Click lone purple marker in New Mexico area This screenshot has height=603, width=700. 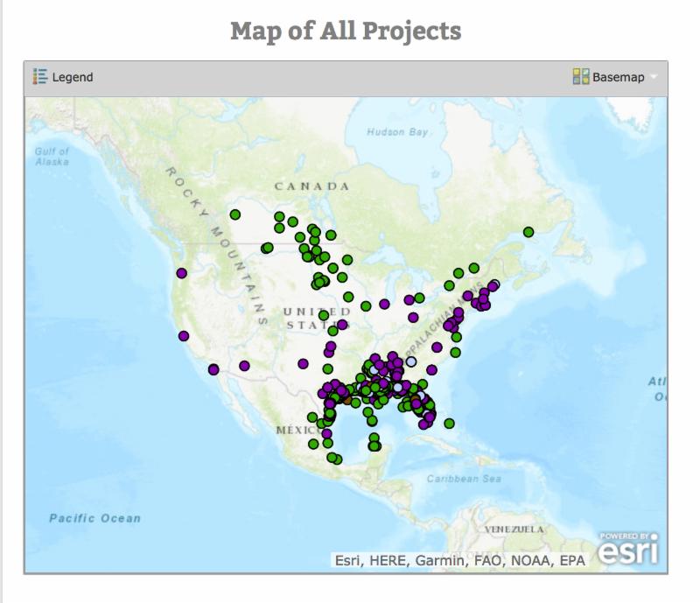303,363
